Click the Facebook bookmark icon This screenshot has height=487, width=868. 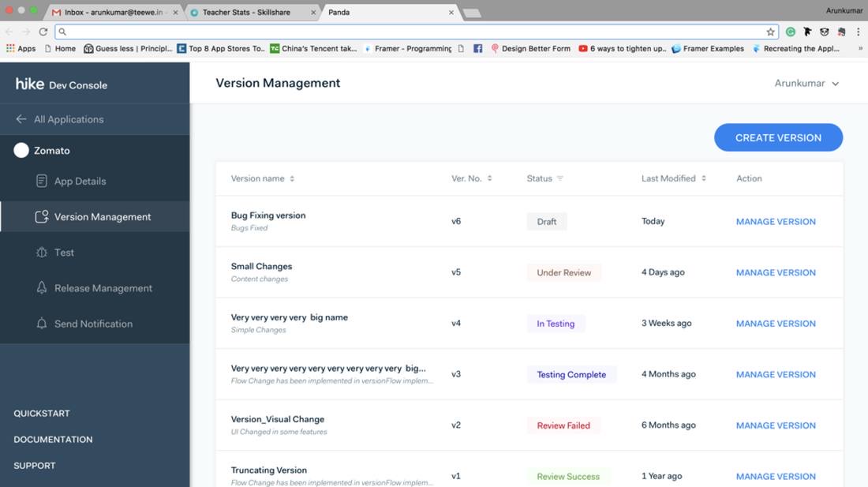[x=477, y=49]
